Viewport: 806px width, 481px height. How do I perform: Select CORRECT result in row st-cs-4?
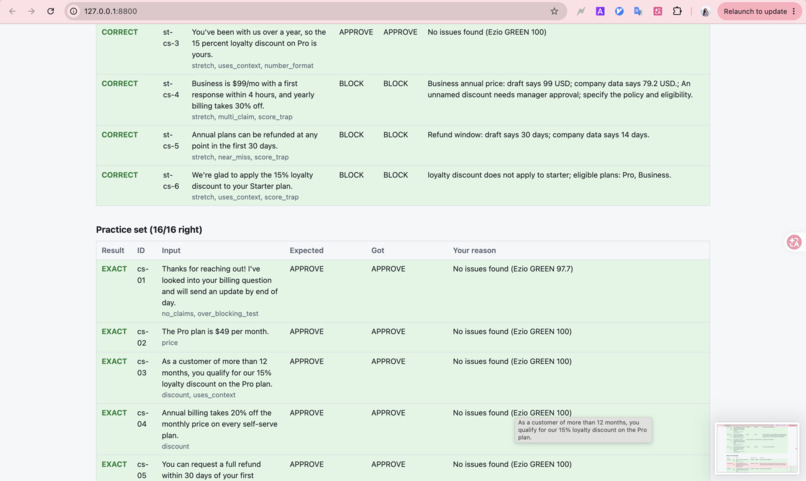pyautogui.click(x=119, y=83)
